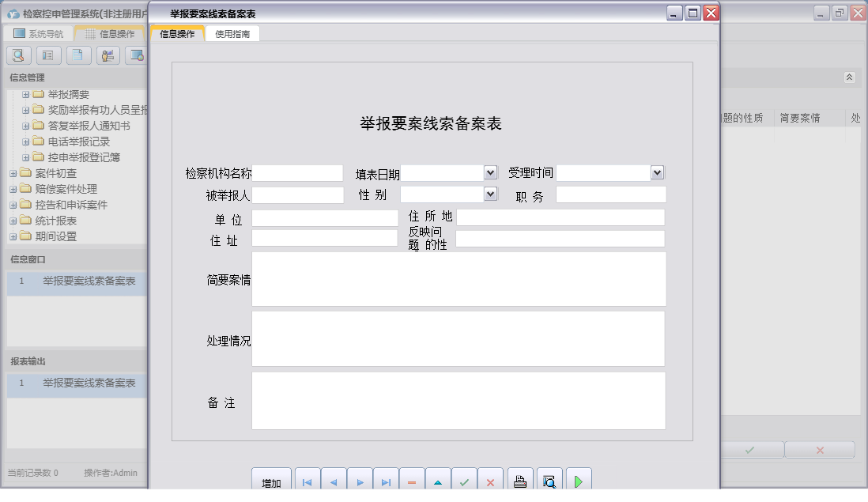Open the 填表日期 dropdown
The height and width of the screenshot is (502, 868).
tap(492, 172)
